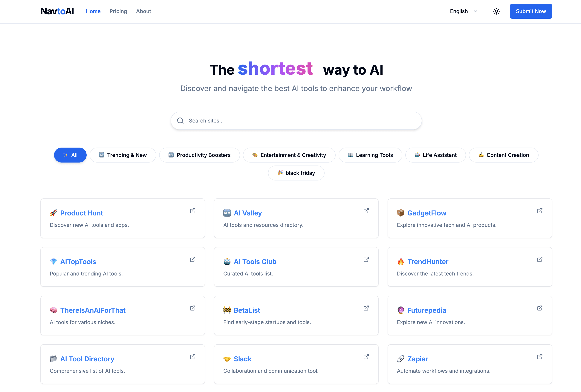The width and height of the screenshot is (581, 392).
Task: Click the rocket emoji beside Product Hunt
Action: [x=53, y=213]
